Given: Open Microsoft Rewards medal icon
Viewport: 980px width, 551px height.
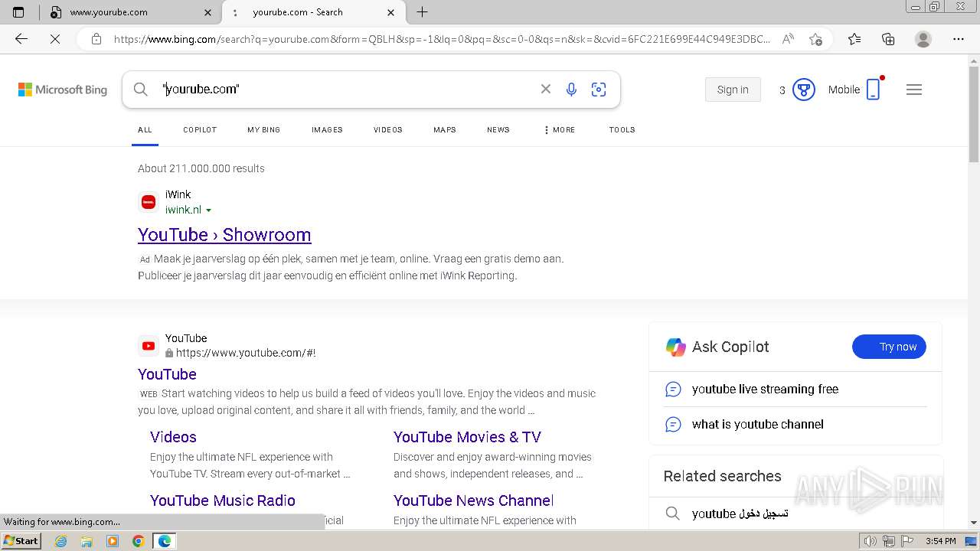Looking at the screenshot, I should (803, 90).
